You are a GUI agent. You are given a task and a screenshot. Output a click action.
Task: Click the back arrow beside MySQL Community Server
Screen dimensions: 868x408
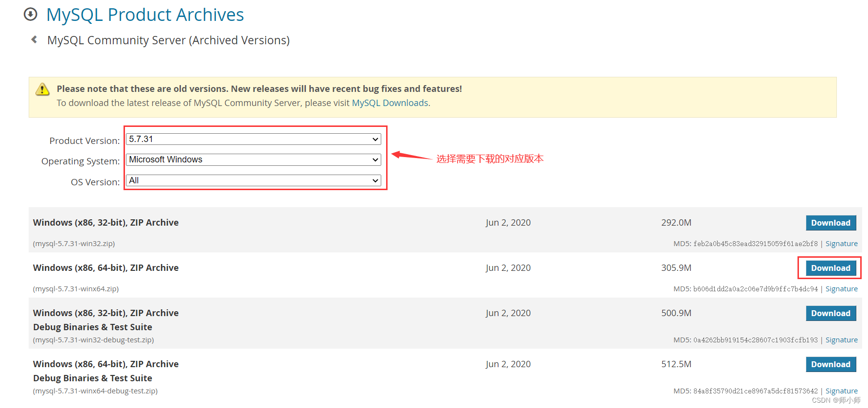[x=34, y=39]
